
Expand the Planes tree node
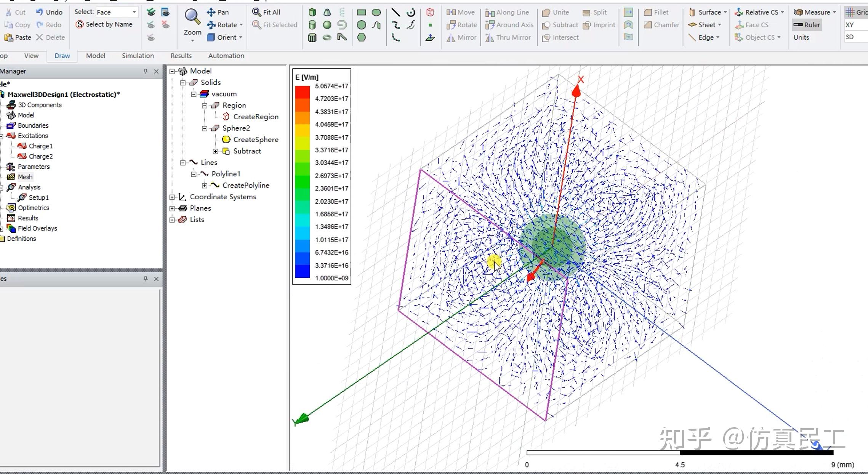pyautogui.click(x=172, y=208)
